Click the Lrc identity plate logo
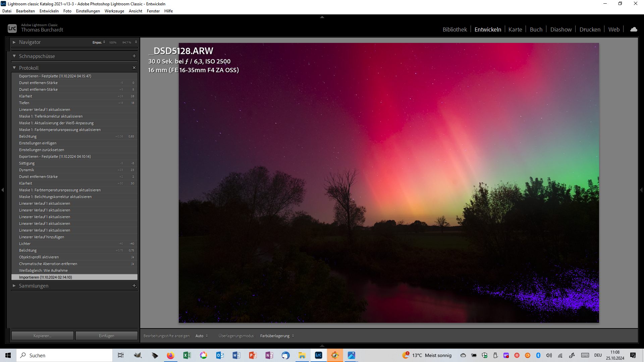The width and height of the screenshot is (644, 362). [x=12, y=28]
